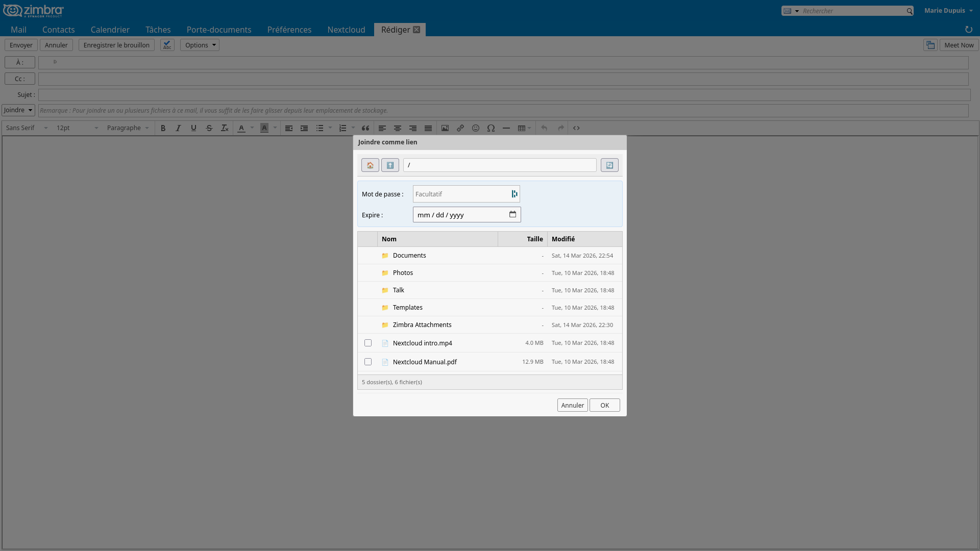Viewport: 980px width, 551px height.
Task: Toggle bold text formatting
Action: [x=163, y=128]
